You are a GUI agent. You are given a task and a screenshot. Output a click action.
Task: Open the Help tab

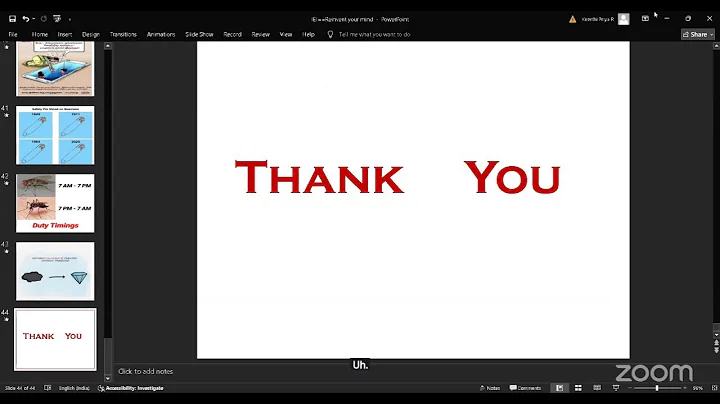pyautogui.click(x=308, y=34)
